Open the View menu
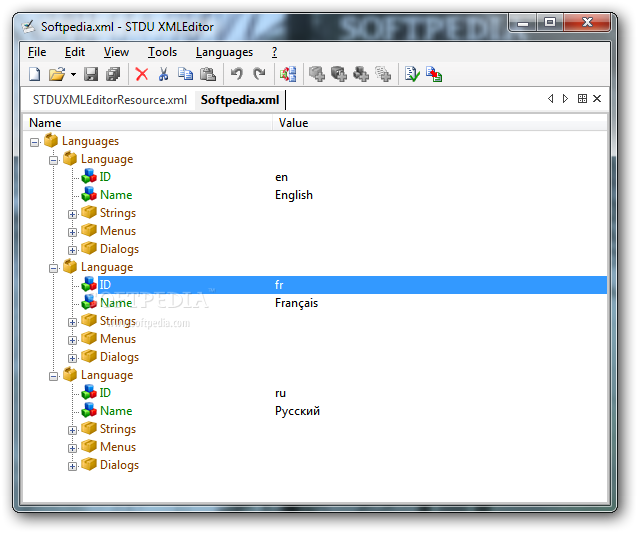The width and height of the screenshot is (638, 533). point(116,52)
